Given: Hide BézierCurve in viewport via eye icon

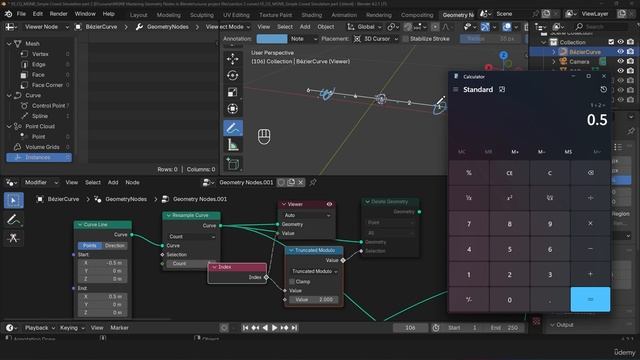Looking at the screenshot, I should [620, 52].
